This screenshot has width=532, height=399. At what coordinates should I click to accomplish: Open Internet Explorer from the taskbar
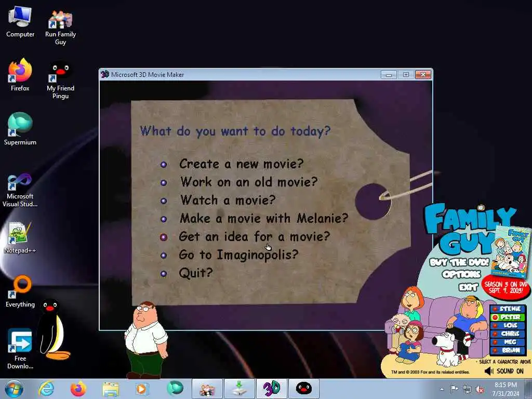46,389
